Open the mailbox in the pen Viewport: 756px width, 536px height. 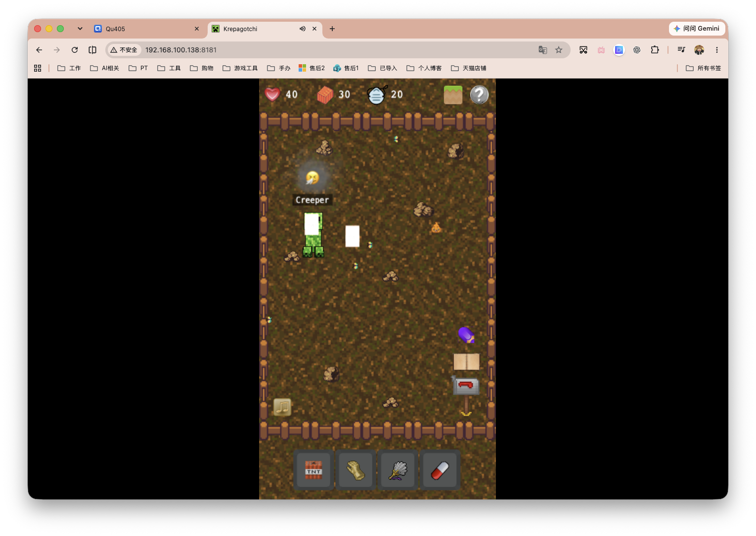click(x=466, y=385)
